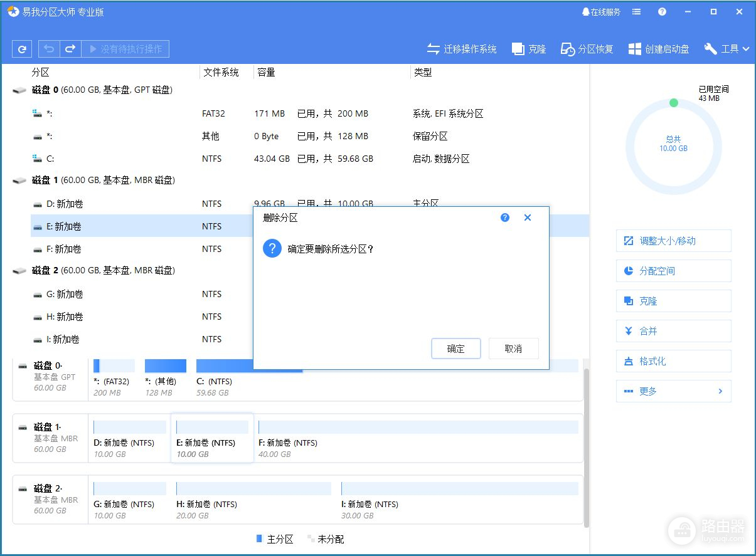This screenshot has height=556, width=756.
Task: Click Format (格式化) in the sidebar
Action: coord(673,361)
